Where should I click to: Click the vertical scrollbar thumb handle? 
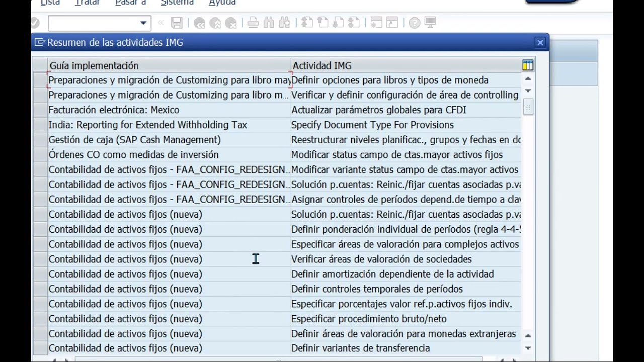click(528, 107)
